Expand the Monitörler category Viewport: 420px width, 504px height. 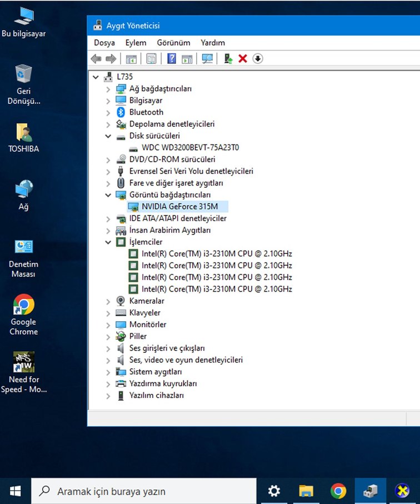[108, 325]
